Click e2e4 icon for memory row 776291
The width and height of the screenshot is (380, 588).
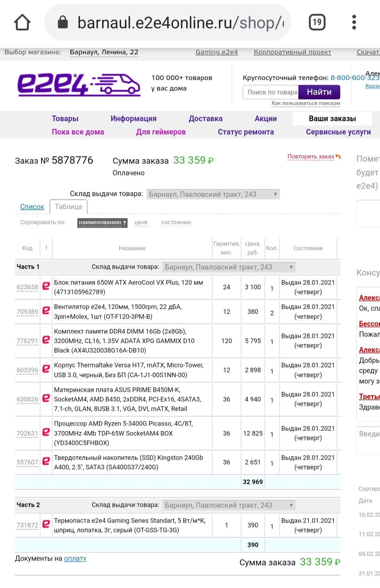click(46, 340)
